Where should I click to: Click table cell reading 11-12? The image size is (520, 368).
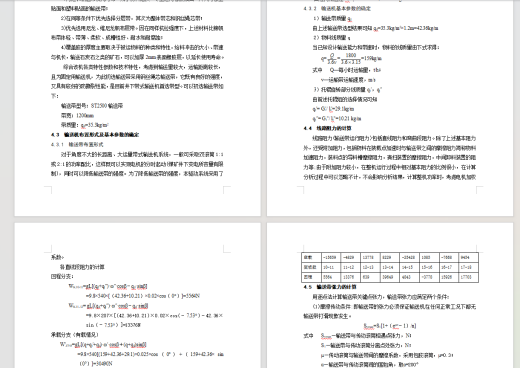pos(351,267)
